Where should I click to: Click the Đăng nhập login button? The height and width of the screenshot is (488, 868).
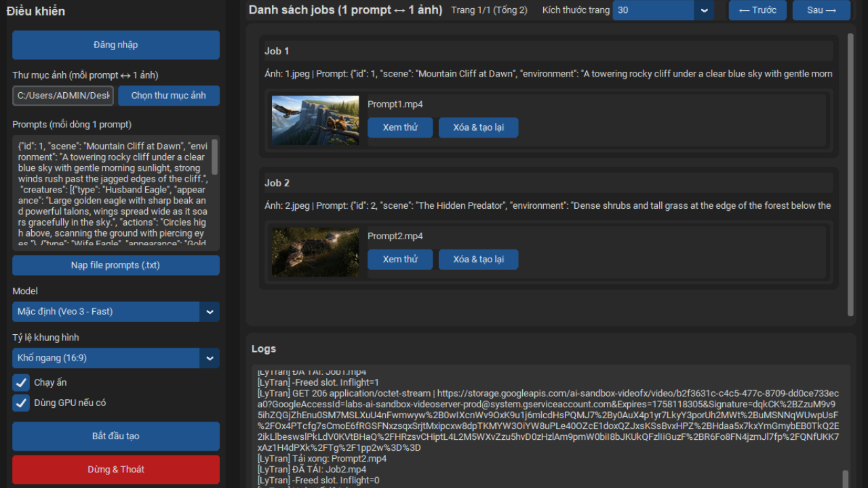point(115,45)
